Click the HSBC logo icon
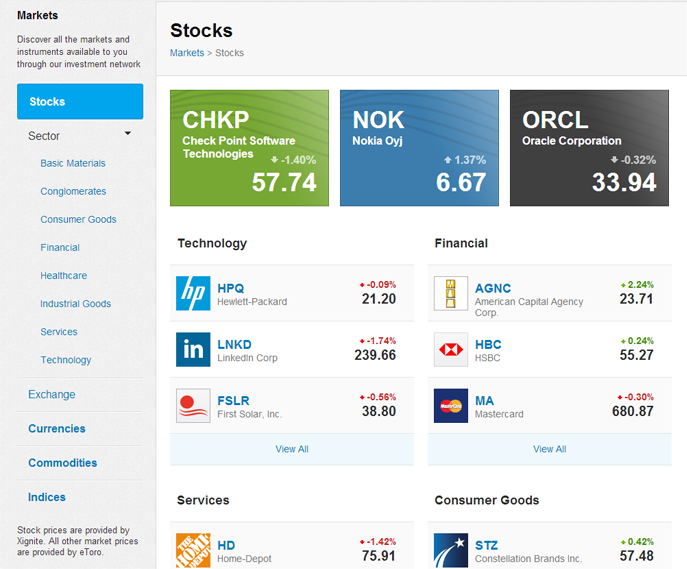Viewport: 687px width, 569px height. (451, 349)
